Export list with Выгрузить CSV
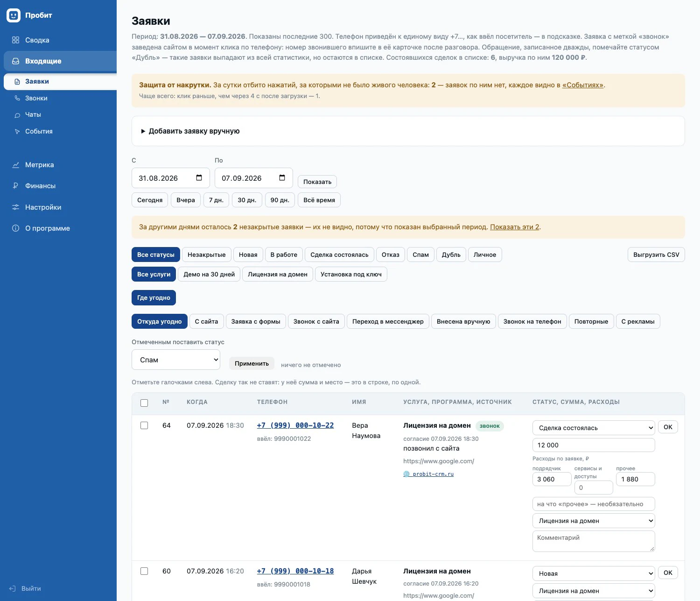Viewport: 700px width, 601px height. pos(656,255)
